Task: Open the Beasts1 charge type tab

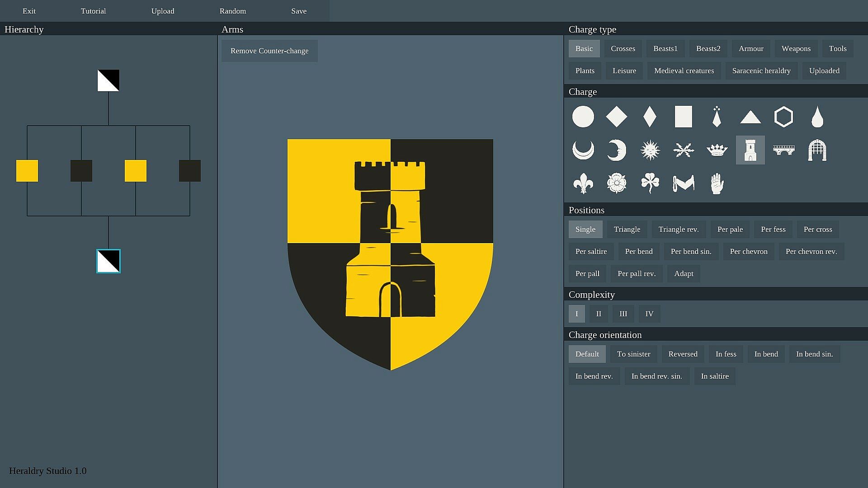Action: tap(665, 48)
